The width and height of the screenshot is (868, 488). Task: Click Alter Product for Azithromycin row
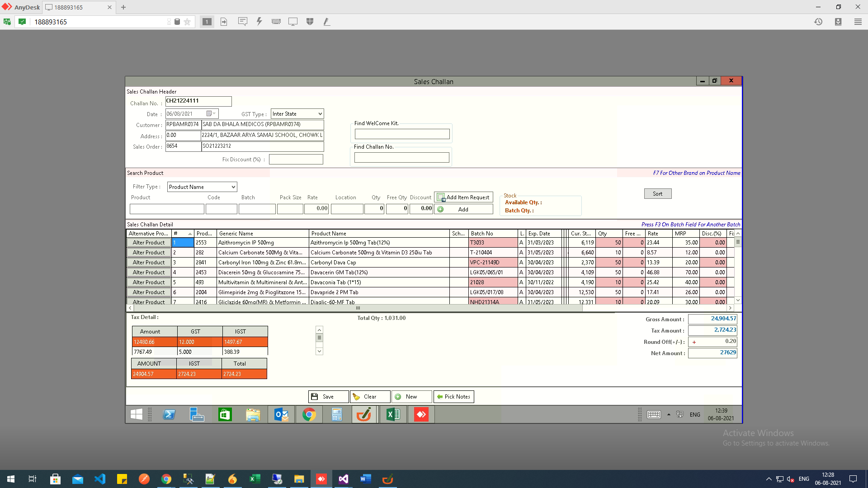[x=149, y=243]
